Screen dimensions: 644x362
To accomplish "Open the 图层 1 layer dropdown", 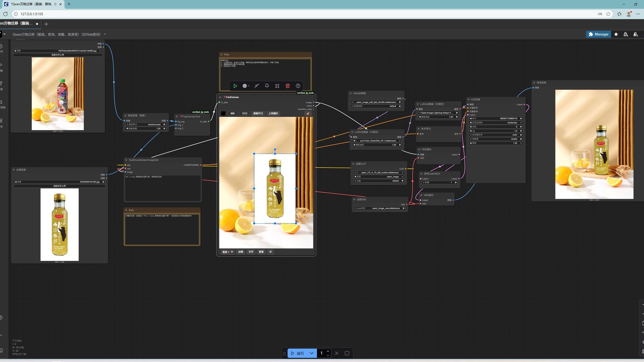I will 228,252.
